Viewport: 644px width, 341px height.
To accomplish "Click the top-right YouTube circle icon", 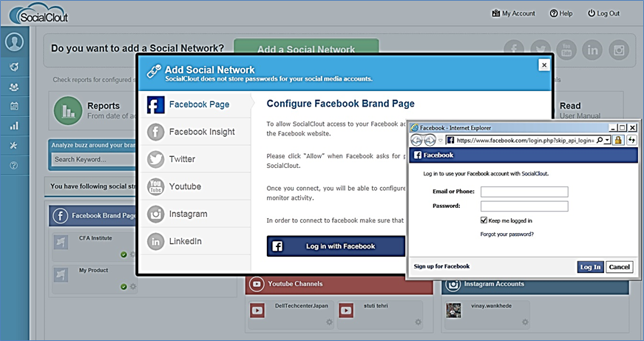I will point(566,50).
